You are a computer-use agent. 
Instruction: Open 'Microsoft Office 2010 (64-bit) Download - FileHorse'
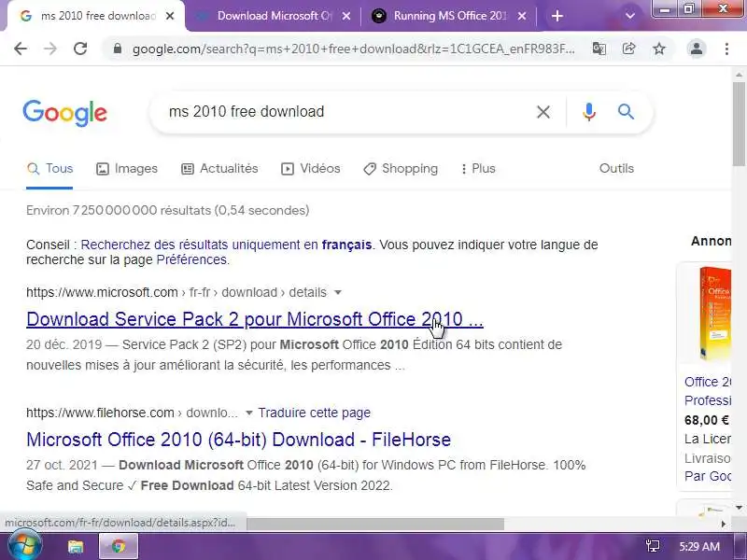tap(239, 440)
